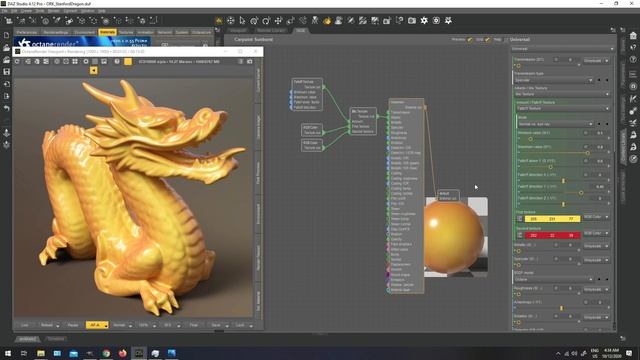Launch Firefox from the taskbar
The image size is (640, 360).
[x=122, y=353]
